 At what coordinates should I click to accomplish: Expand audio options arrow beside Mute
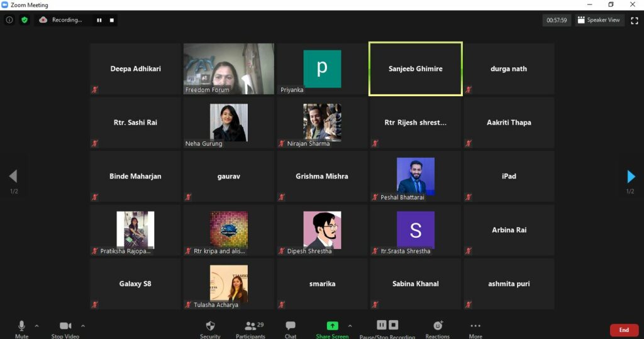click(36, 326)
